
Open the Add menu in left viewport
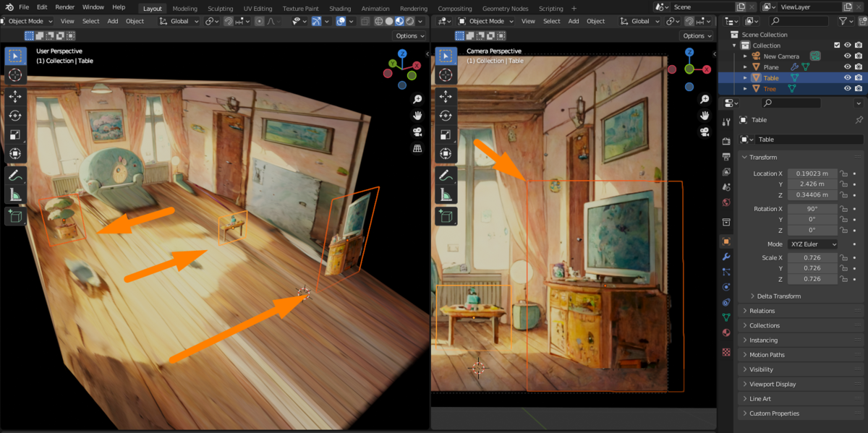pyautogui.click(x=113, y=21)
